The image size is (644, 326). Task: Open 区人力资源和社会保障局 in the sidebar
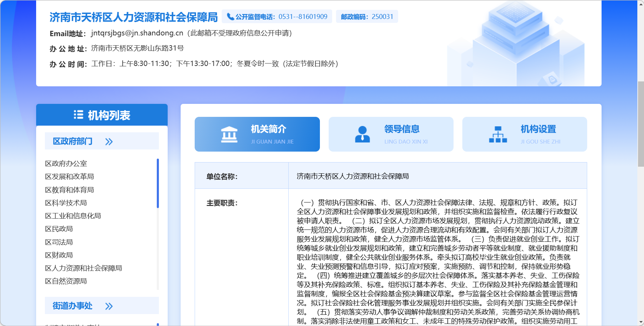83,268
